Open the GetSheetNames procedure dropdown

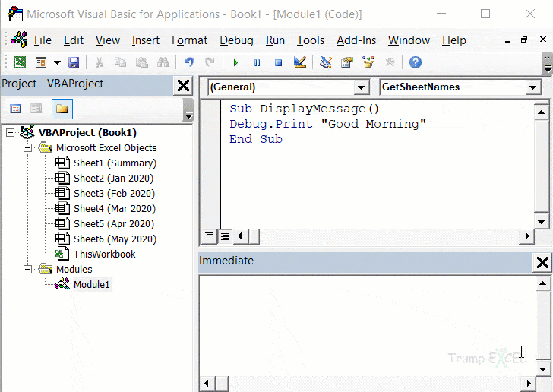[x=533, y=87]
